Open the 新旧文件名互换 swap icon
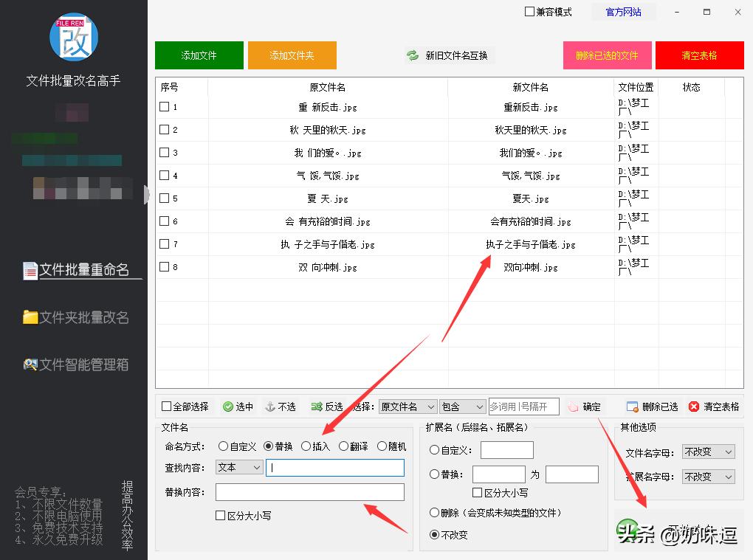Viewport: 753px width, 560px height. 412,55
